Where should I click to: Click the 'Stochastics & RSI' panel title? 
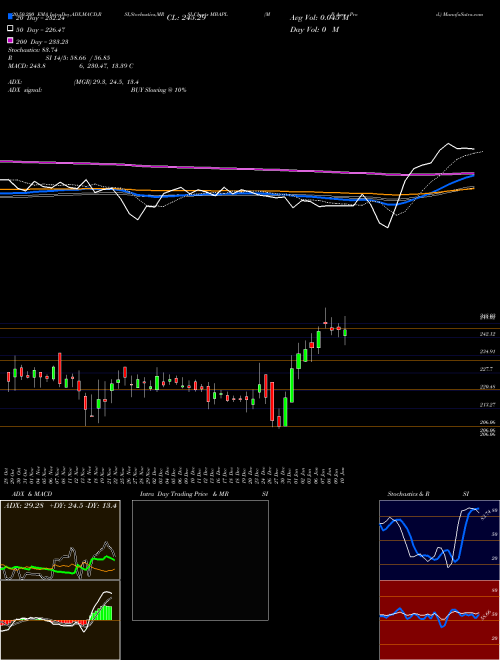point(428,494)
